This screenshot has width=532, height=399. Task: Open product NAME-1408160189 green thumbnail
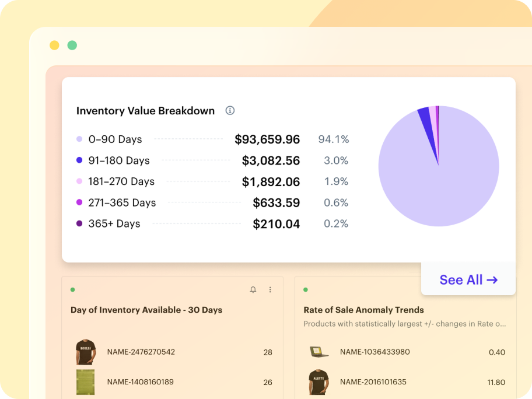[85, 382]
